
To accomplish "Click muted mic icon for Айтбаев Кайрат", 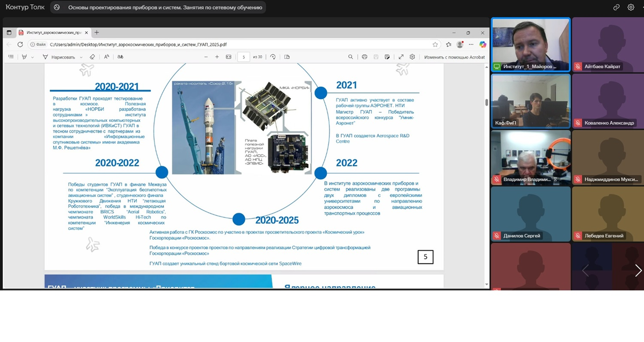I will tap(578, 67).
